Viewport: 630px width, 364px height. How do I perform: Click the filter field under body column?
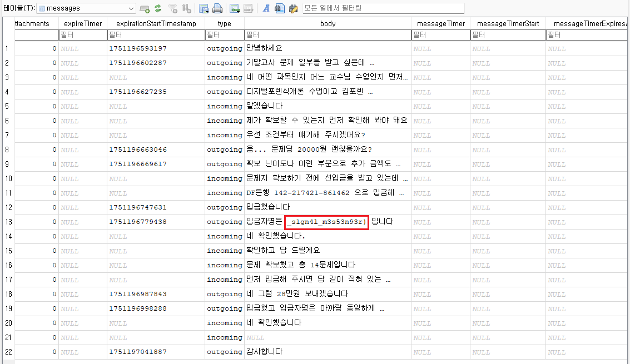click(x=328, y=34)
